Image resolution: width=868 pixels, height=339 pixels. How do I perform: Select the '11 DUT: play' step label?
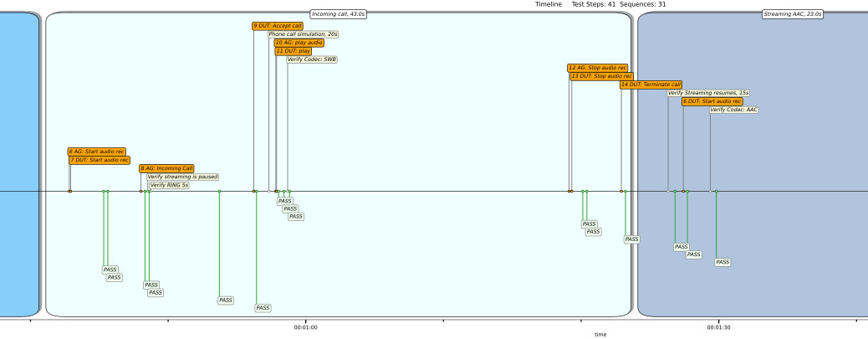tap(294, 51)
